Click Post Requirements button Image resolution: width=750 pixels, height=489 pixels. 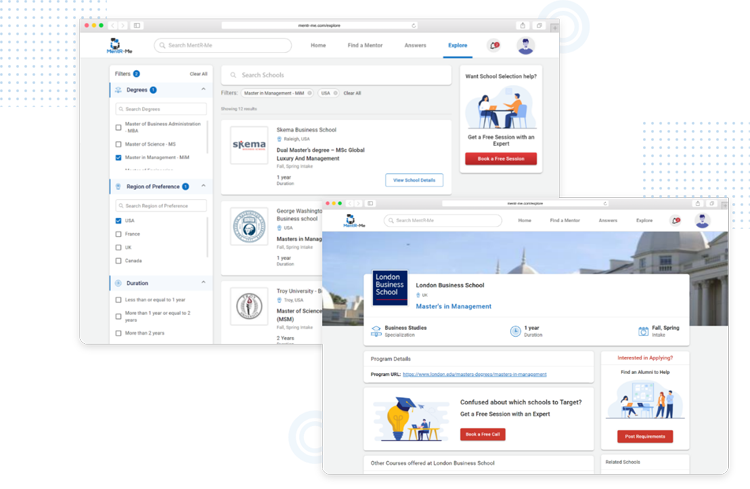click(645, 436)
